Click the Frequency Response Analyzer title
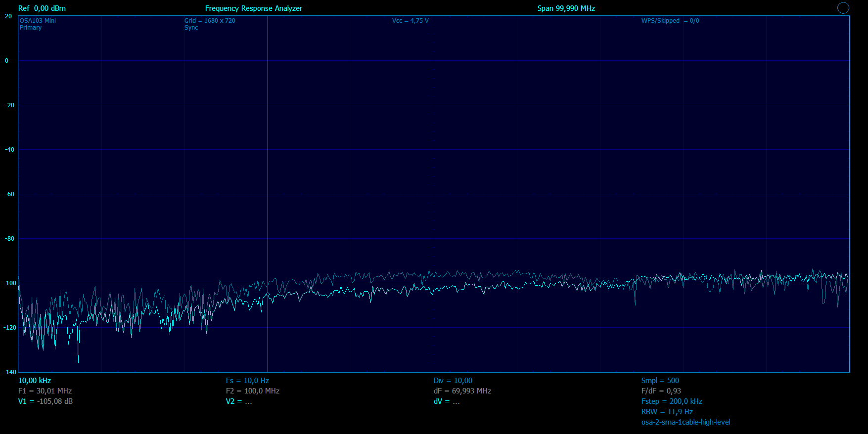The image size is (868, 434). click(254, 8)
